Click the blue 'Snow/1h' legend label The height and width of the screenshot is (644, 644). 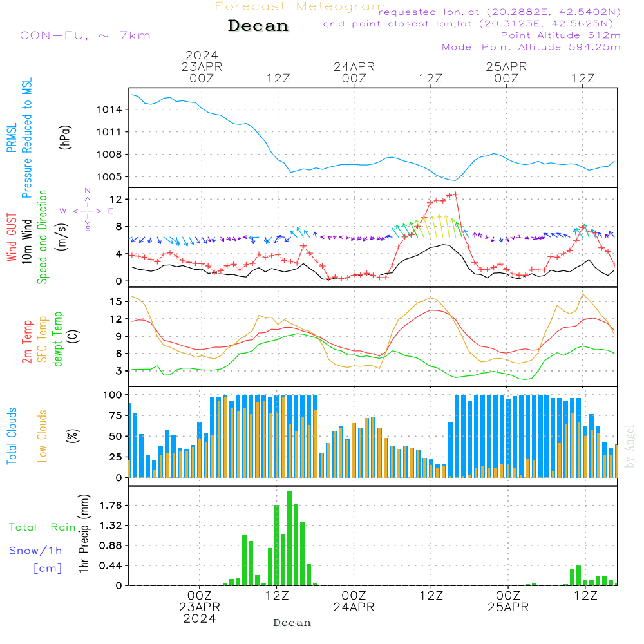click(x=35, y=551)
